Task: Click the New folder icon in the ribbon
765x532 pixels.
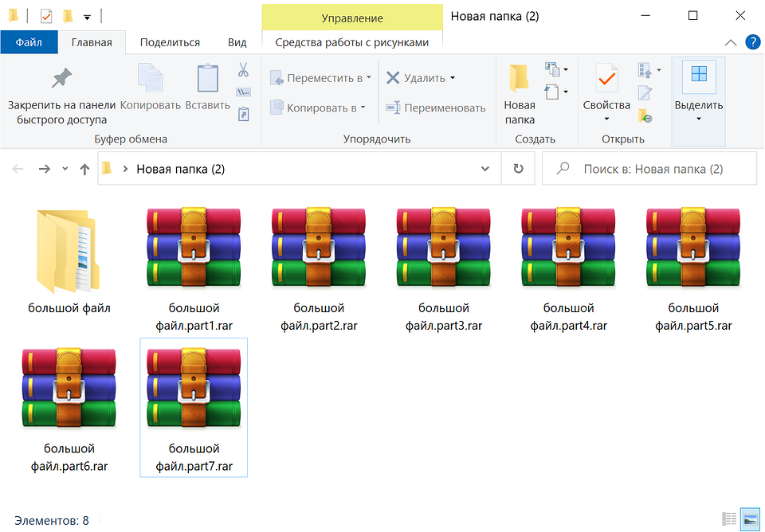Action: [x=519, y=79]
